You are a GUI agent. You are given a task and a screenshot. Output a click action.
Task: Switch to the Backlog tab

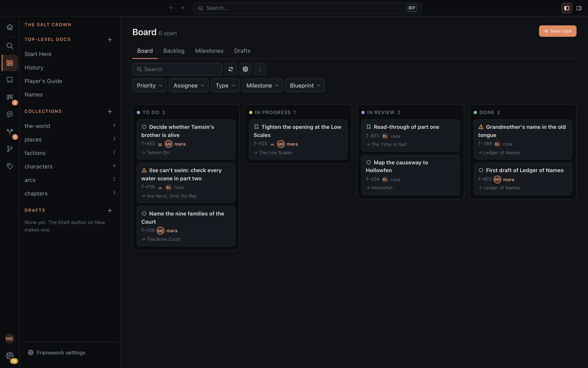pyautogui.click(x=174, y=51)
